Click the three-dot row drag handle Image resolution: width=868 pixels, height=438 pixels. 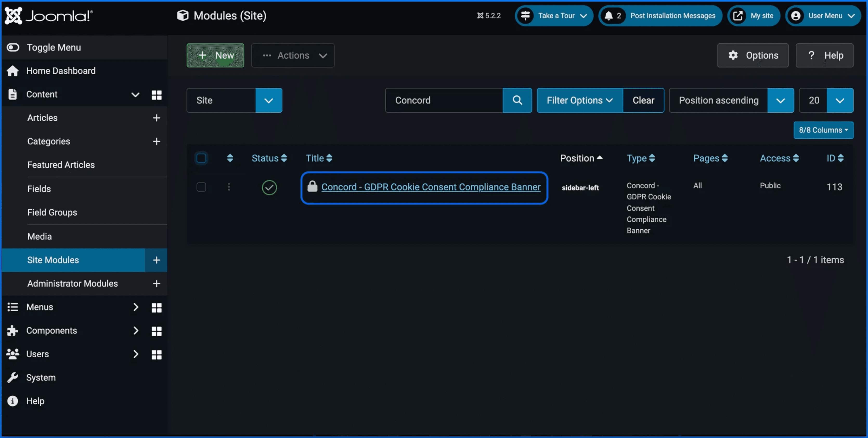229,187
